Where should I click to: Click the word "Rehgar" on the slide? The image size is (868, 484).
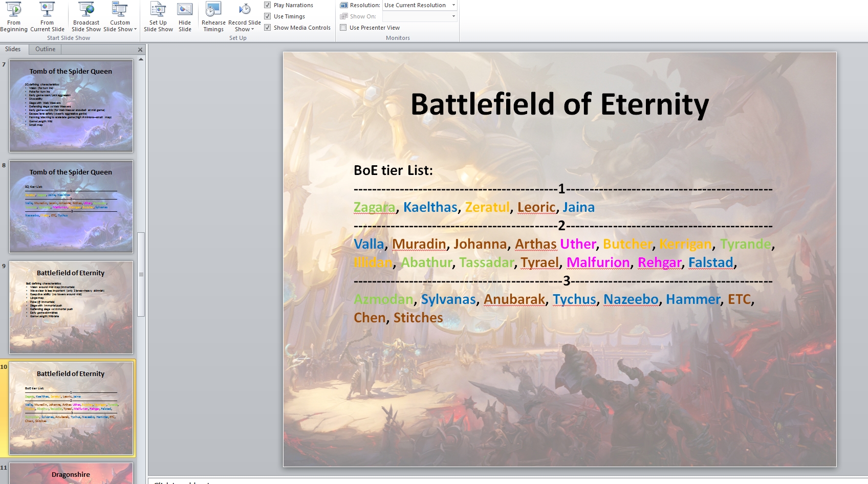click(x=660, y=262)
